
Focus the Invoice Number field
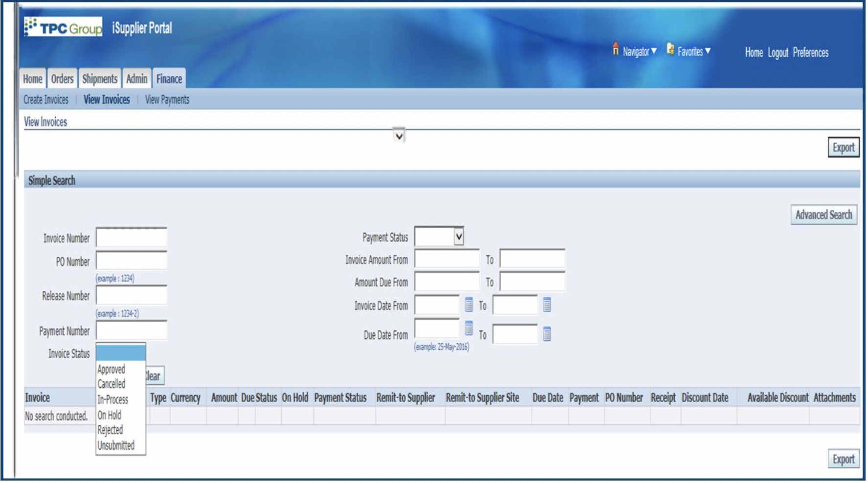(132, 238)
